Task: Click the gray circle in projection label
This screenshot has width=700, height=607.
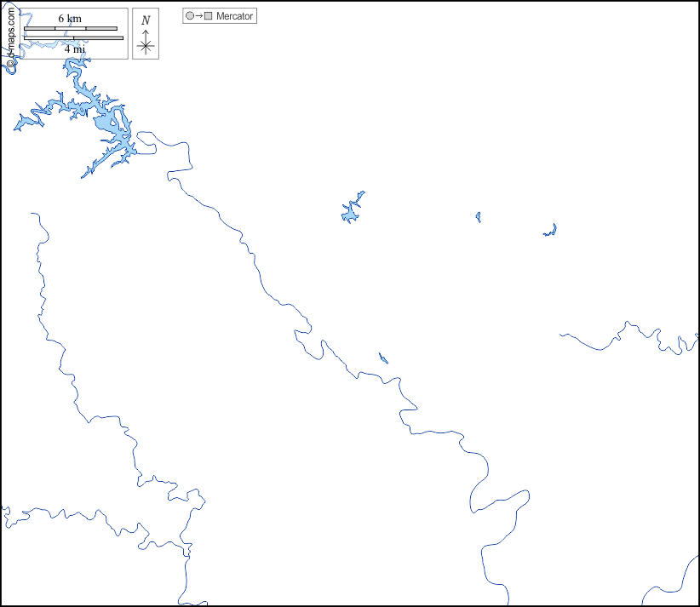Action: pos(190,16)
